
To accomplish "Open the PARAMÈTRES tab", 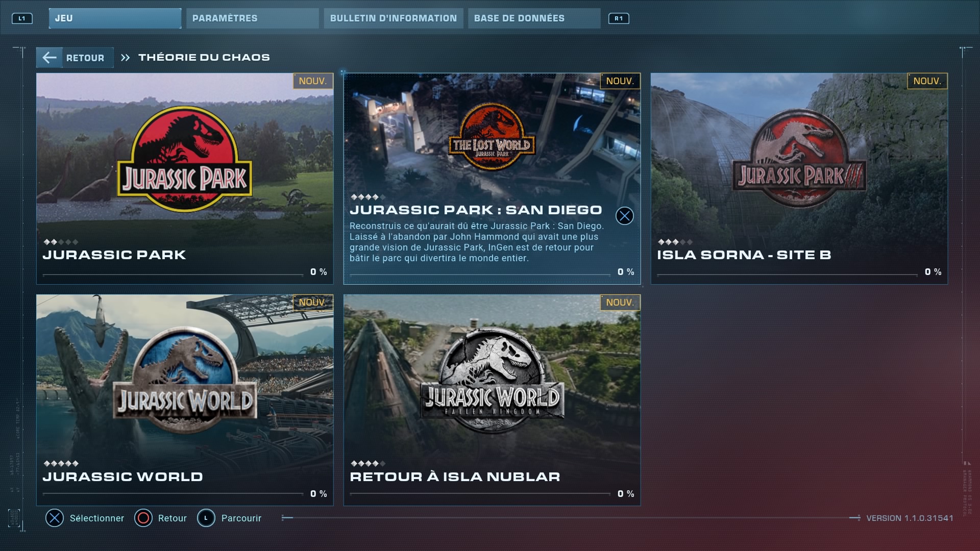I will tap(253, 18).
